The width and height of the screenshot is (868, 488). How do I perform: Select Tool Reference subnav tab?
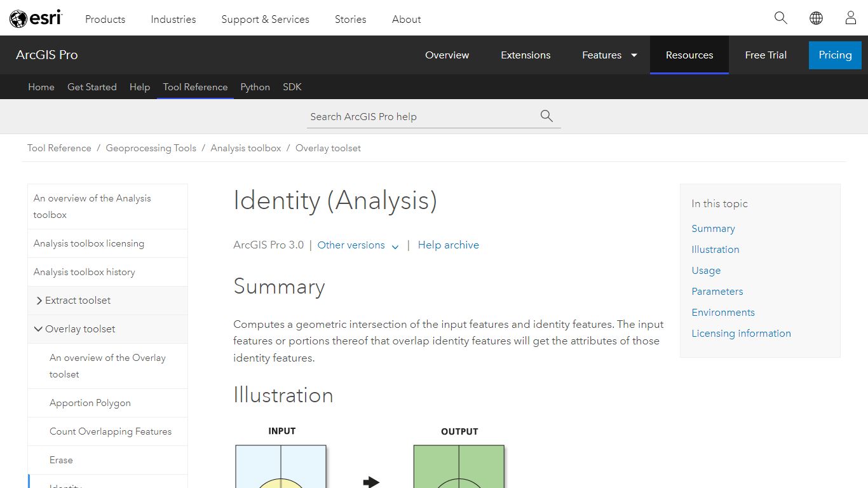(195, 87)
